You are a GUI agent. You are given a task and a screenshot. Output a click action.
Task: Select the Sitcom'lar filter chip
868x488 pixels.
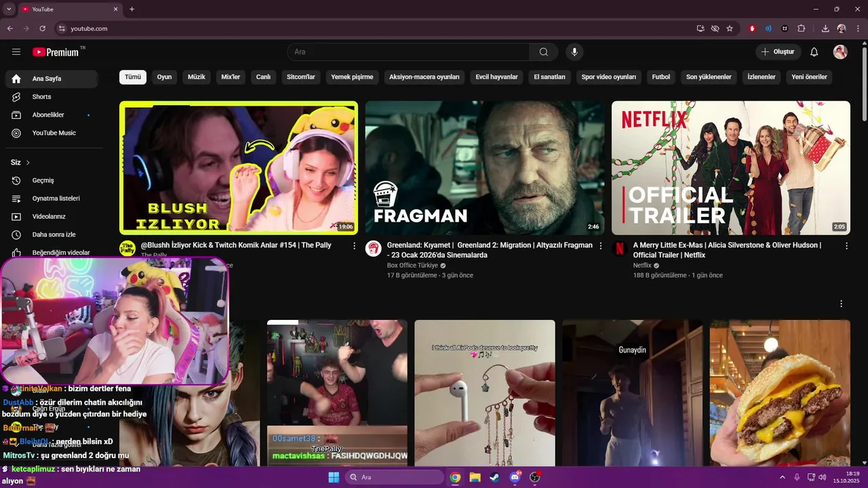pos(301,77)
